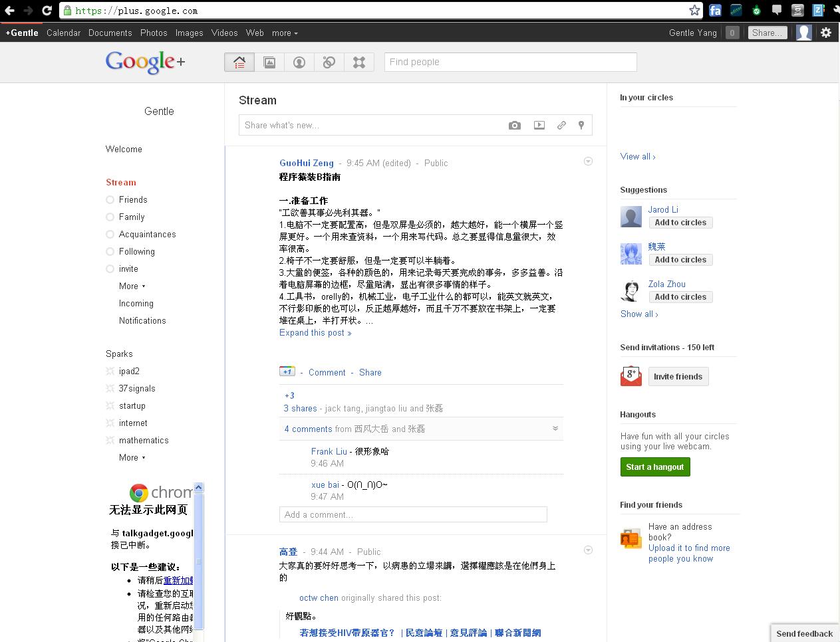Expand More under circle filters
This screenshot has width=840, height=642.
(131, 286)
